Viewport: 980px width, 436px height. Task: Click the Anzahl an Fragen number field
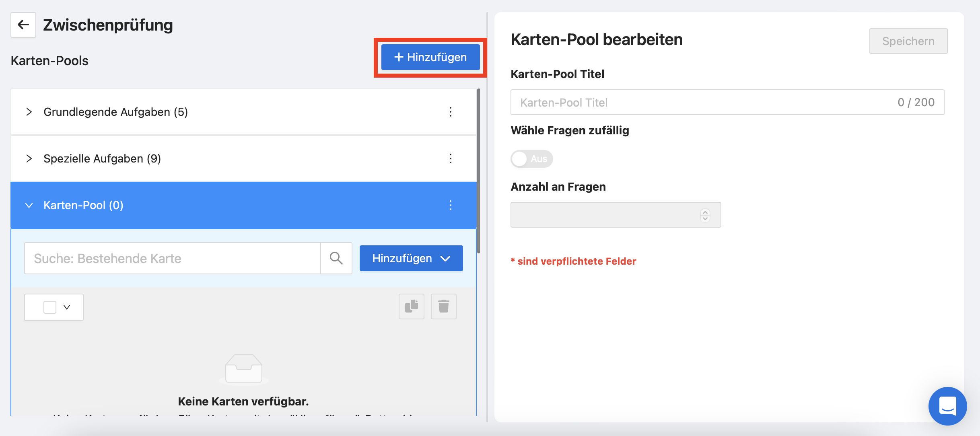pyautogui.click(x=616, y=215)
